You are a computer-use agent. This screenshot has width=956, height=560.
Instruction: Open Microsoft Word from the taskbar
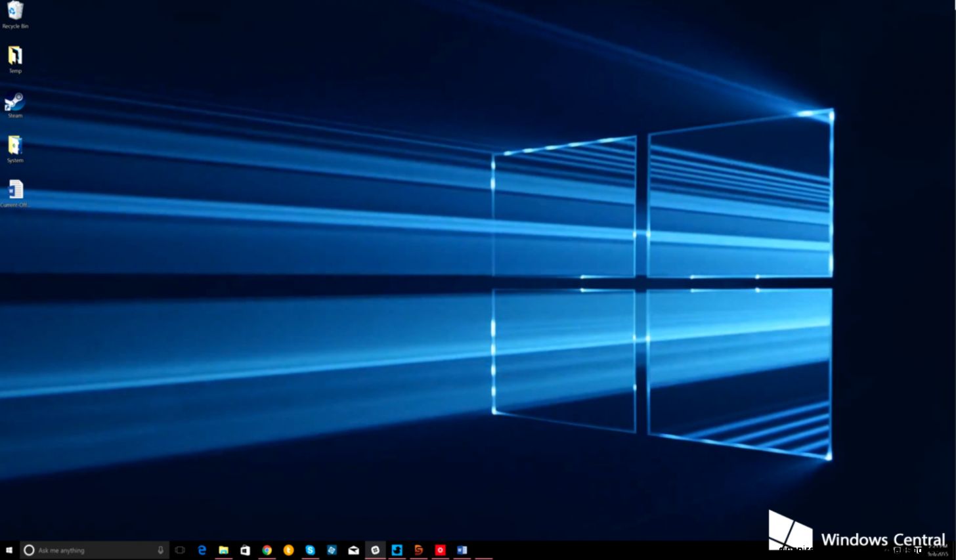[462, 549]
